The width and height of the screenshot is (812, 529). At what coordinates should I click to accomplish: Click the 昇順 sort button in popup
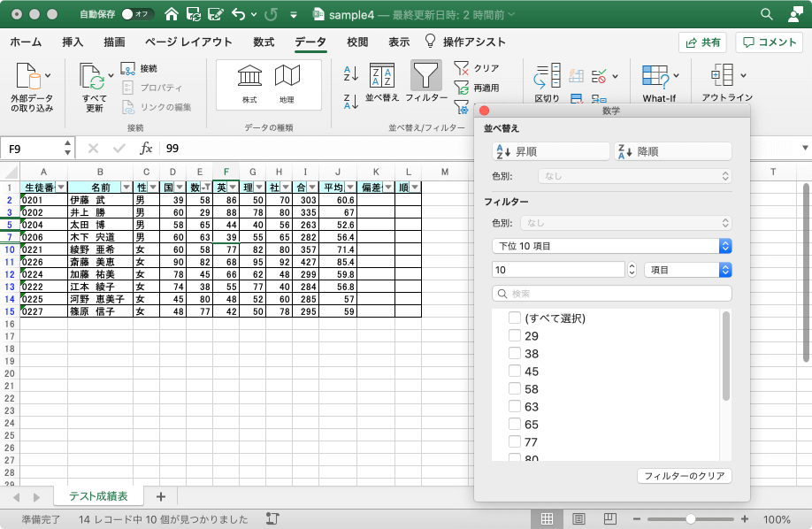pyautogui.click(x=551, y=151)
